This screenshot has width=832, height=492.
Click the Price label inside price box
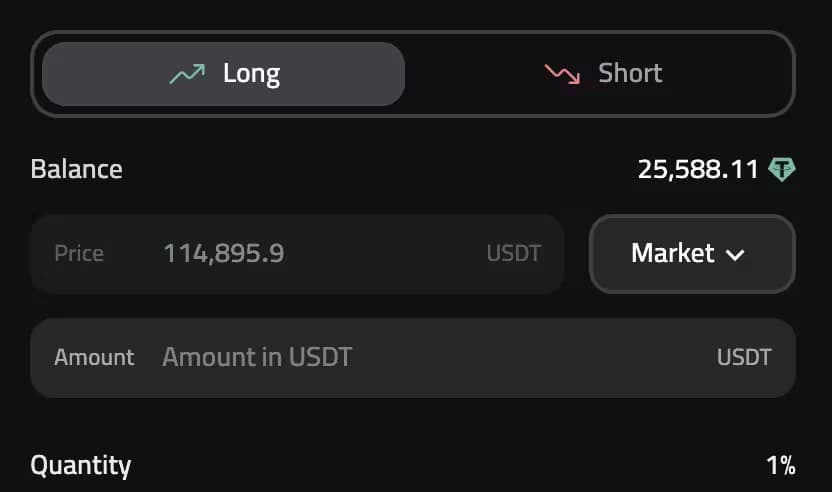coord(79,254)
